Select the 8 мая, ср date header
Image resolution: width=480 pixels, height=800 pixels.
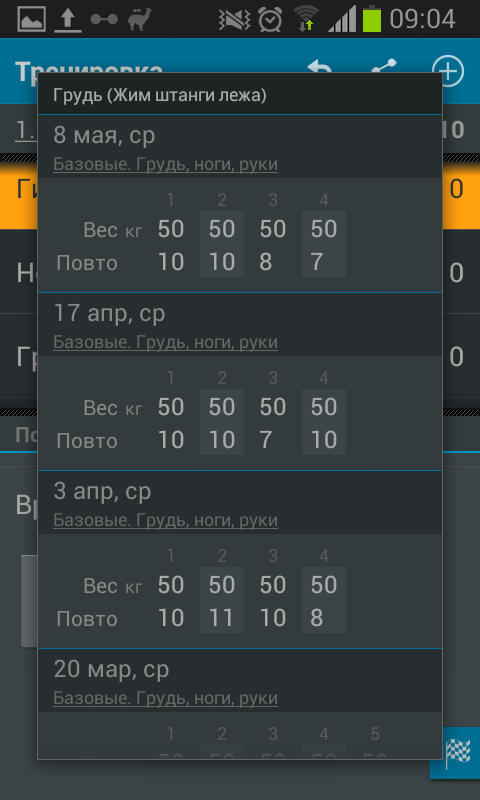(x=104, y=136)
